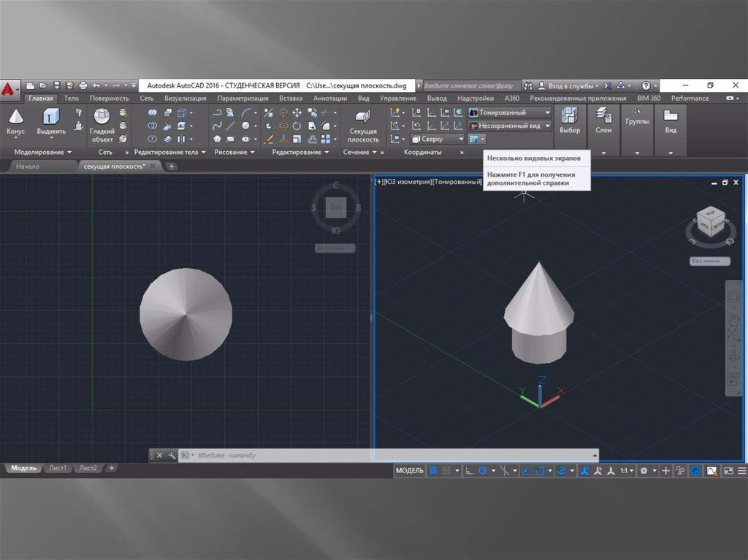Toggle ortho mode in status bar
This screenshot has width=748, height=560.
[468, 471]
